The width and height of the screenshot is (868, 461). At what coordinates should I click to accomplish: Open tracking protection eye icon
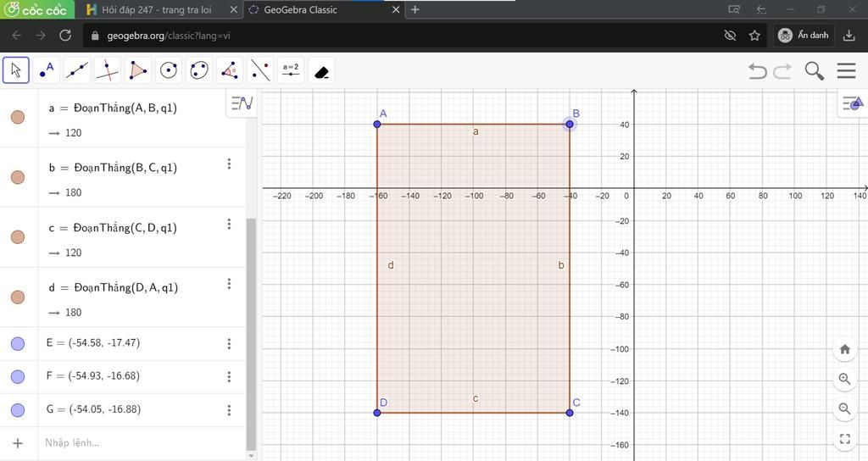coord(730,36)
